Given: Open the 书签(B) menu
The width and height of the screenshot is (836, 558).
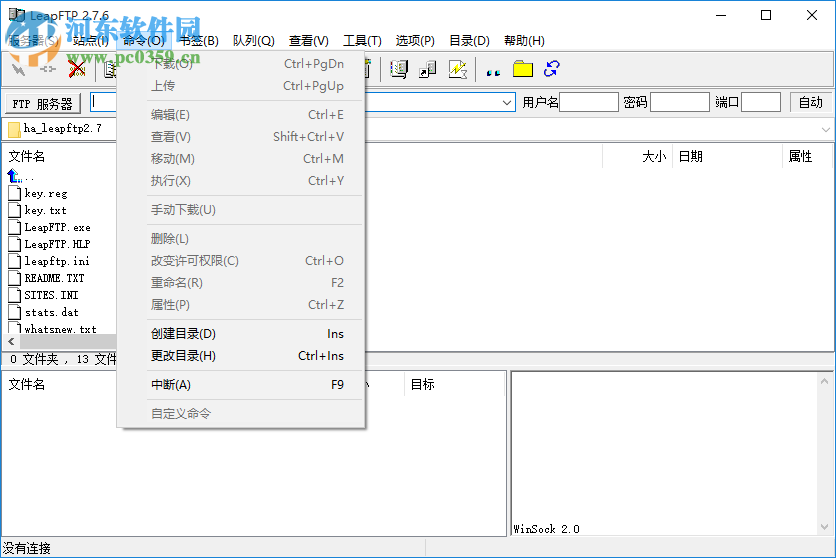Looking at the screenshot, I should pos(199,41).
